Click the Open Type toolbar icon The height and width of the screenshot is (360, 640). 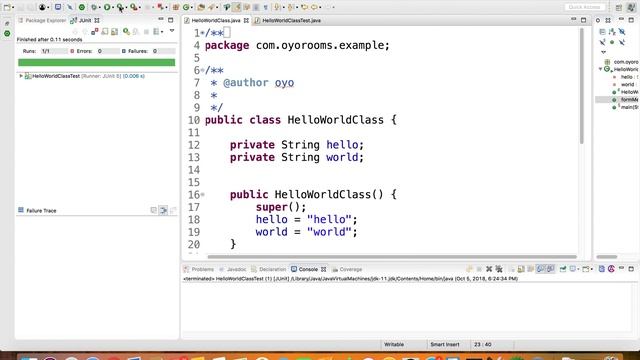(200, 7)
